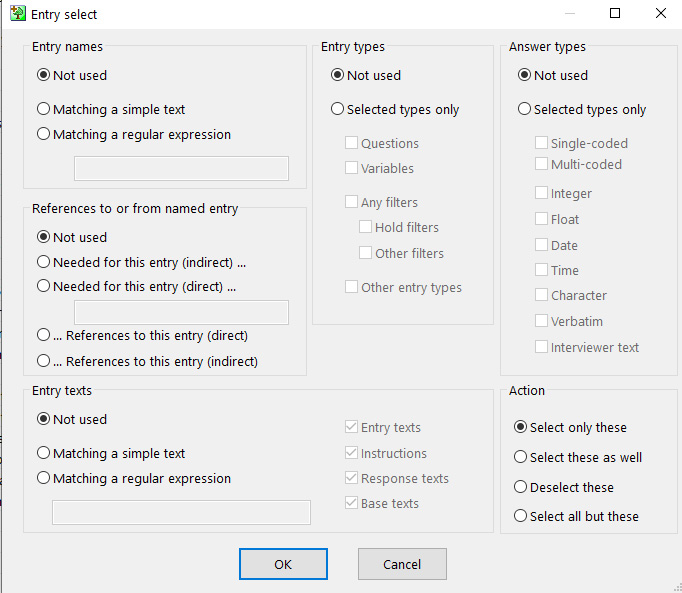Select 'References to this entry (indirect)' option
Screen dimensions: 682x593
43,361
